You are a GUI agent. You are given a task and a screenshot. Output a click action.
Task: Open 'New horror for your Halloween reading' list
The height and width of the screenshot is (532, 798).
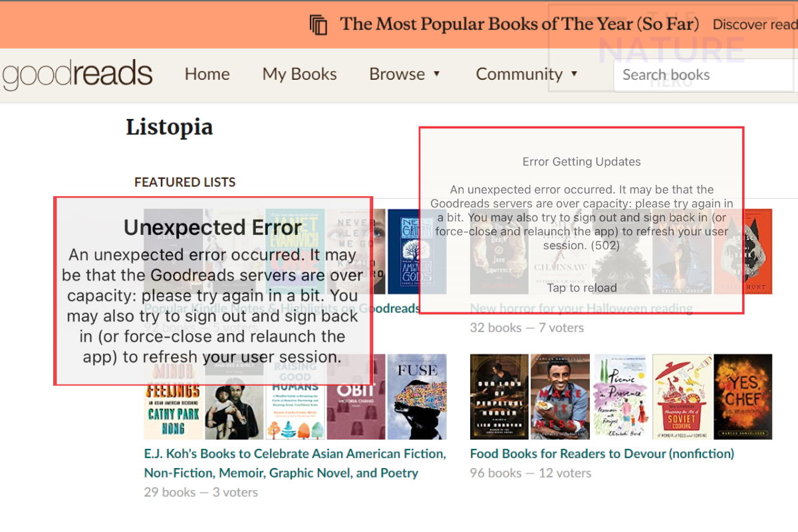tap(581, 309)
